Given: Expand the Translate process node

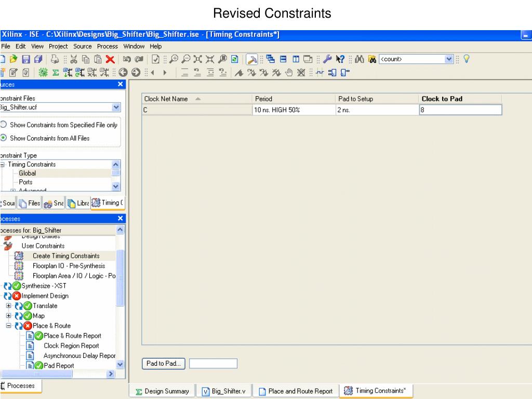Looking at the screenshot, I should pos(8,305).
